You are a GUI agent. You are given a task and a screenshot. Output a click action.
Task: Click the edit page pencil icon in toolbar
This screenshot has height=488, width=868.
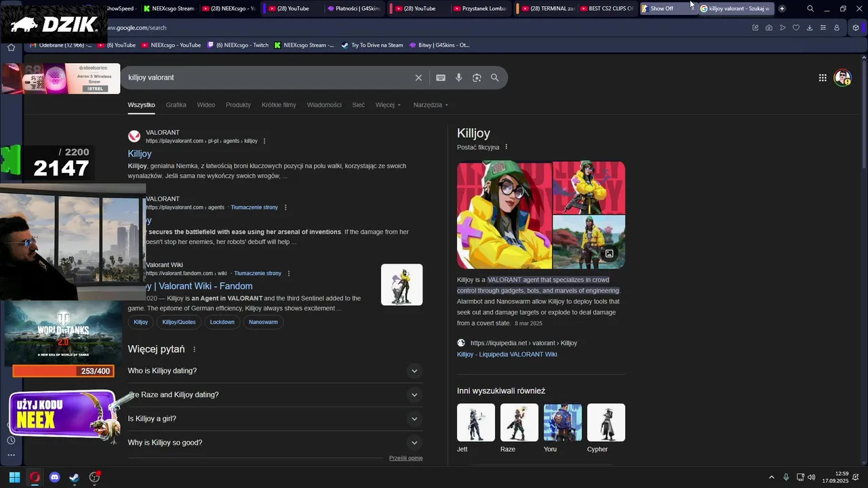point(755,28)
